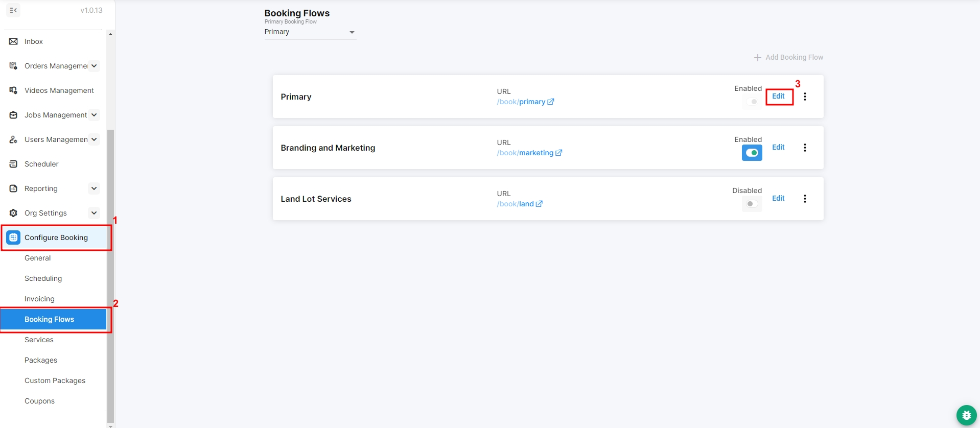Click the Videos Management icon
Viewport: 980px width, 428px height.
(x=13, y=90)
